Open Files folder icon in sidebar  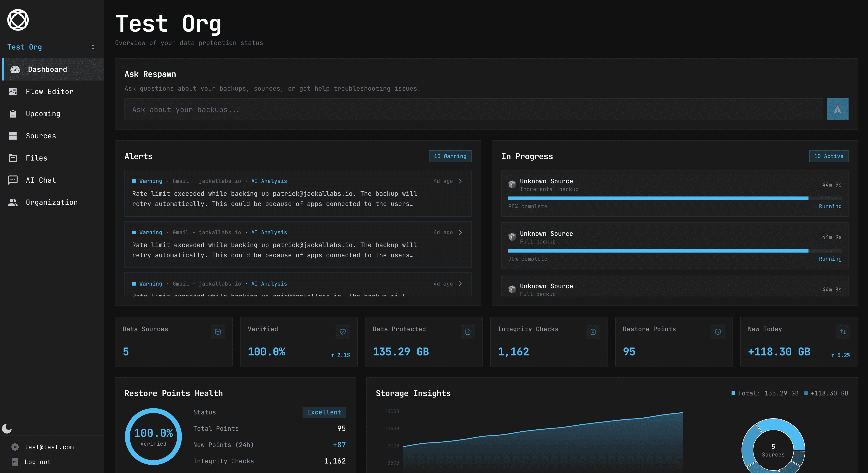(x=13, y=158)
